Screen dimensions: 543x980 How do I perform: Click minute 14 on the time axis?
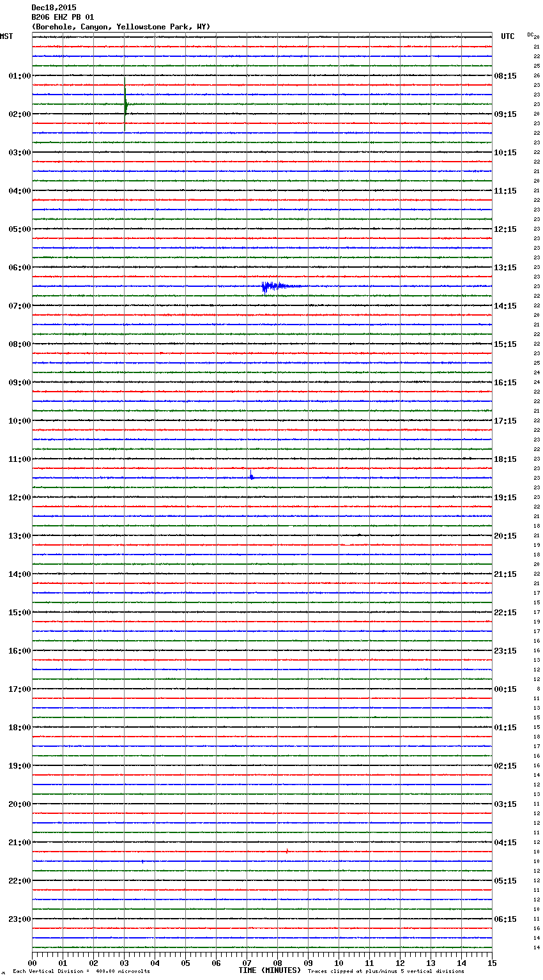point(461,963)
